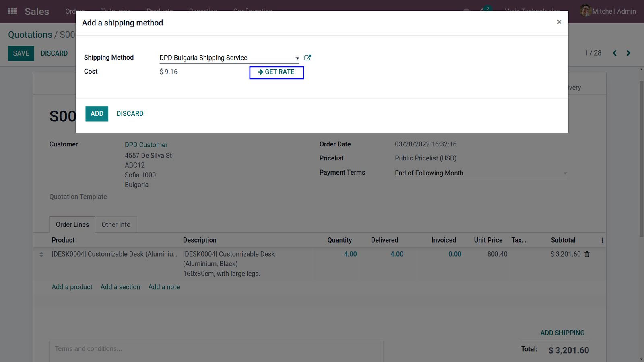Open external link for shipping method
This screenshot has height=362, width=644.
(308, 58)
